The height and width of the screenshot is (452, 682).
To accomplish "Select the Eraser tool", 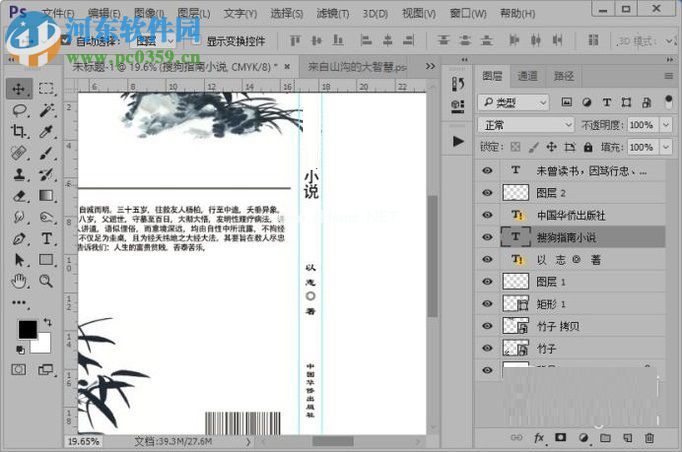I will coord(19,196).
